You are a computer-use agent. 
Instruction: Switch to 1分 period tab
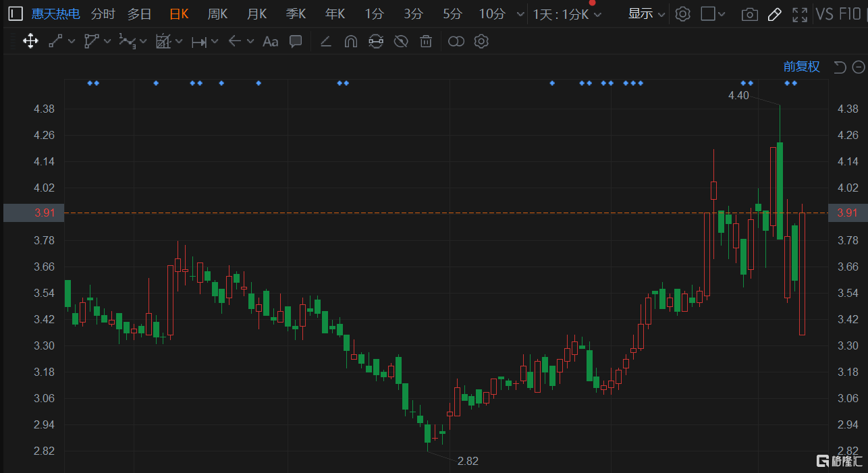[x=374, y=13]
